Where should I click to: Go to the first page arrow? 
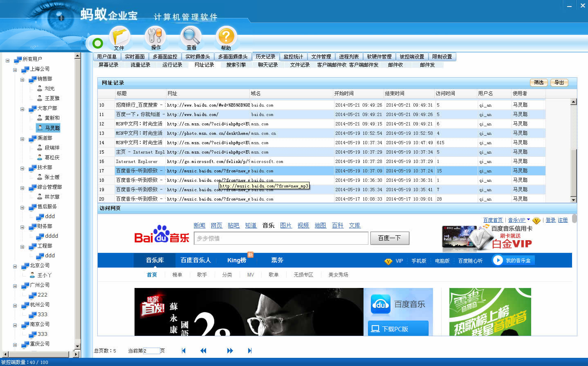(184, 350)
